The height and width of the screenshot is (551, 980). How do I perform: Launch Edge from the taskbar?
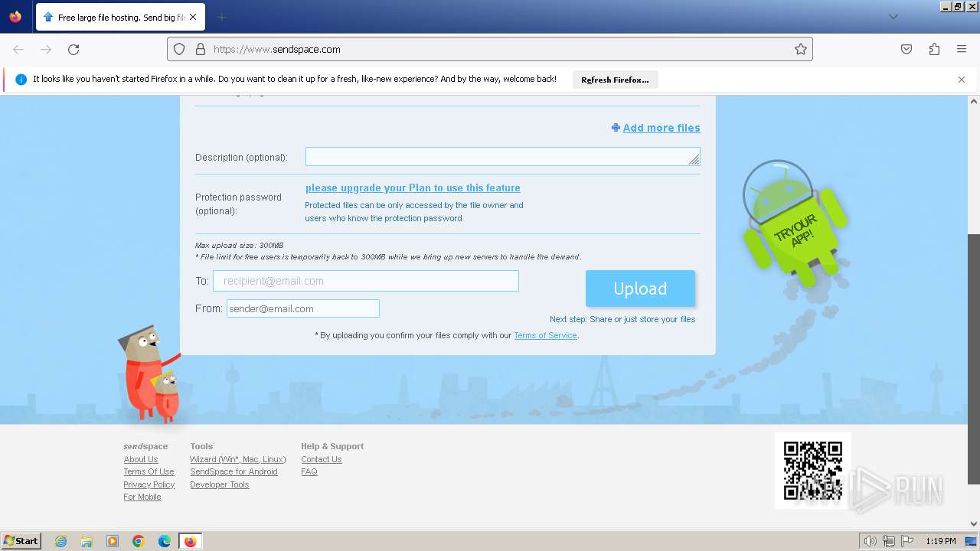pyautogui.click(x=165, y=541)
